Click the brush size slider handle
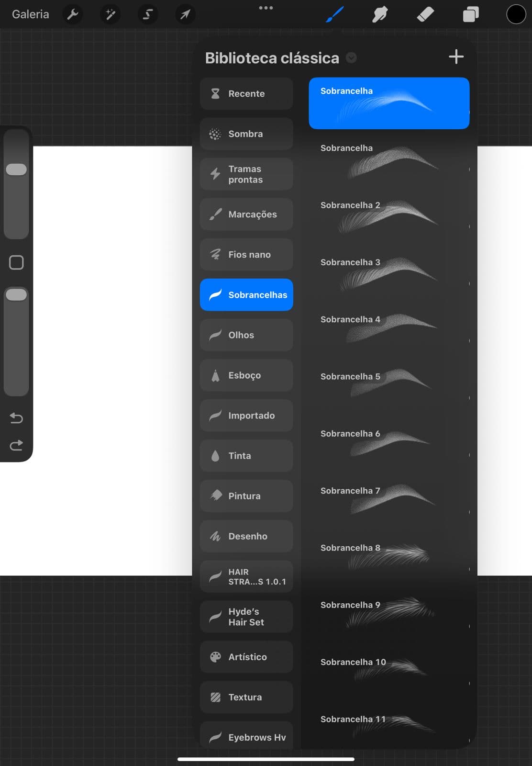Image resolution: width=532 pixels, height=766 pixels. (x=16, y=169)
